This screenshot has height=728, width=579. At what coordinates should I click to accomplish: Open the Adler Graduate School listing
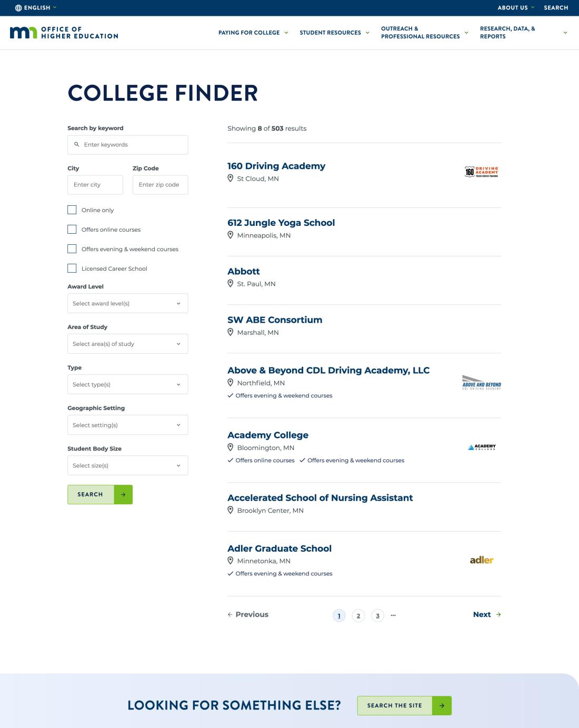point(279,548)
